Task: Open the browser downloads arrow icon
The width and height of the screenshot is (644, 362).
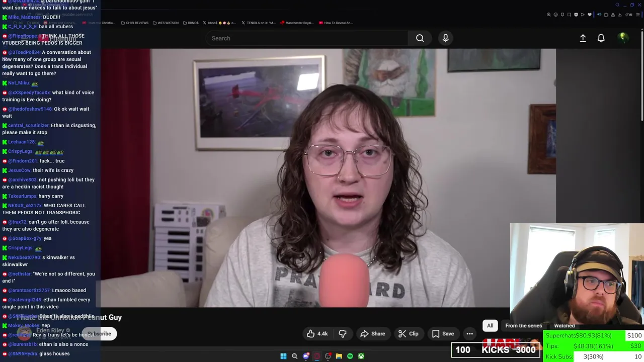Action: [620, 15]
